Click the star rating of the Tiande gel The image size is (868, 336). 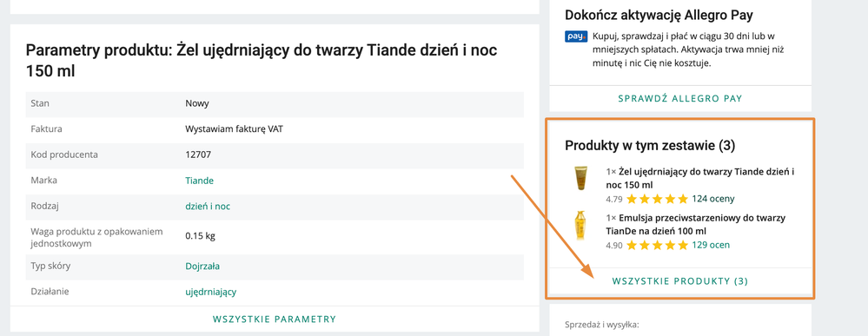[657, 199]
